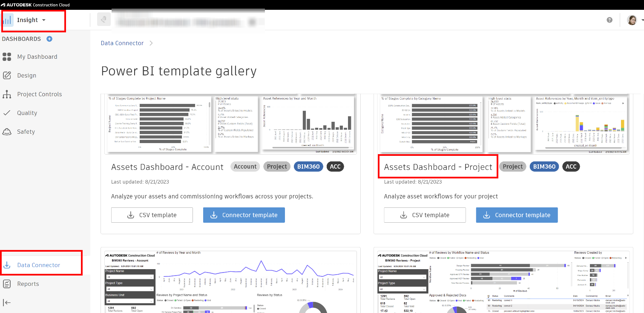Download the Connector template for Assets Dashboard - Account
This screenshot has height=313, width=644.
click(x=244, y=215)
